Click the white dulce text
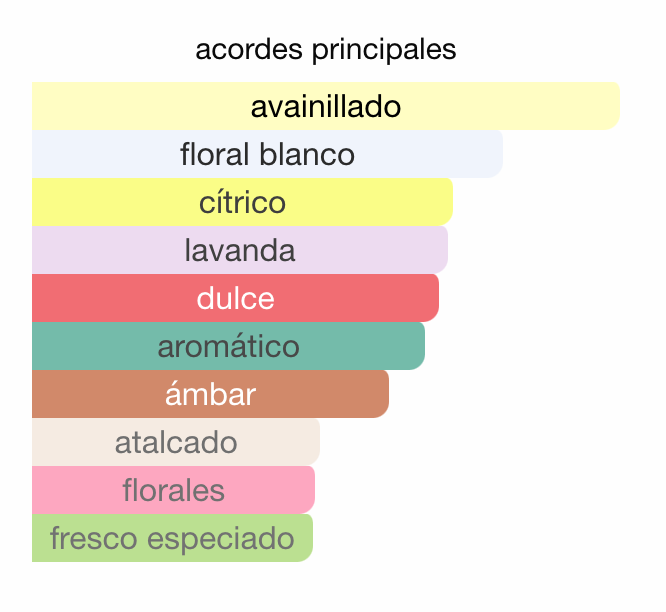666x612 pixels. tap(235, 298)
